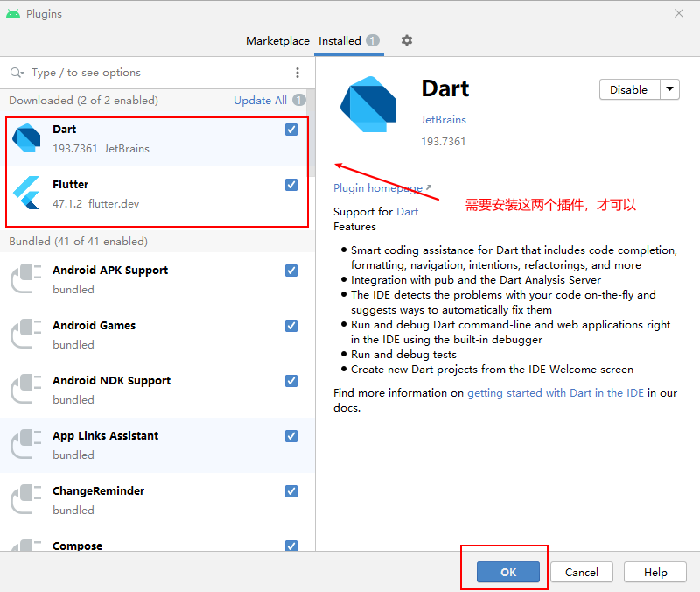Click the large Dart logo in details
The height and width of the screenshot is (592, 700).
[368, 104]
